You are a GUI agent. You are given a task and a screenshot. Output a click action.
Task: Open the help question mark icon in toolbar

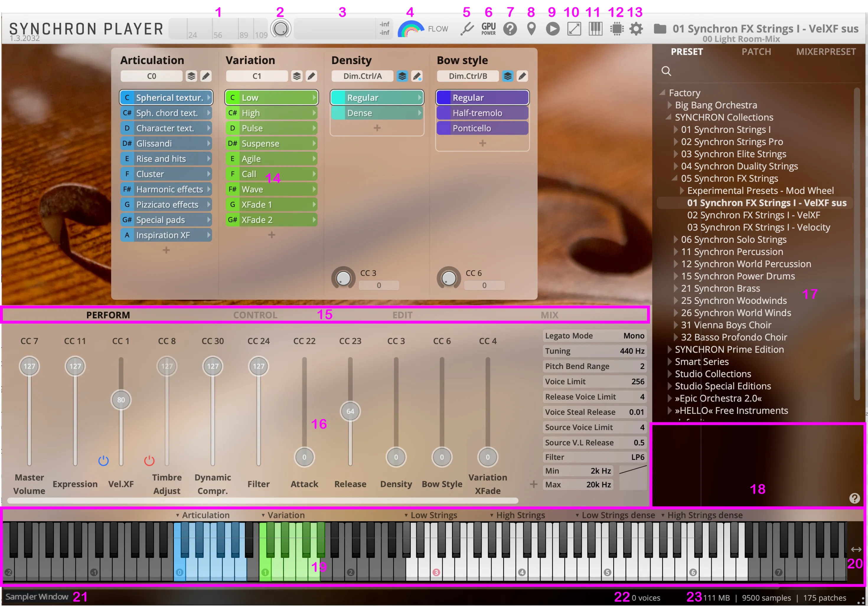[510, 29]
